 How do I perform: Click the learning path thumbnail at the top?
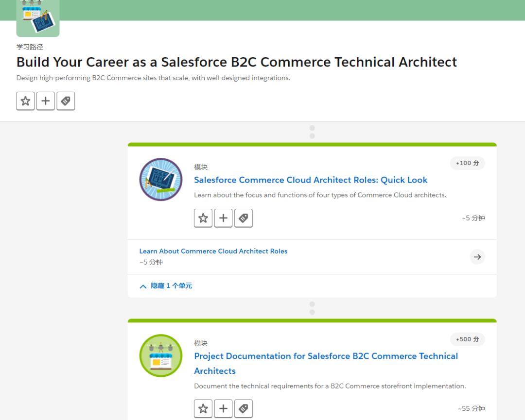[37, 18]
